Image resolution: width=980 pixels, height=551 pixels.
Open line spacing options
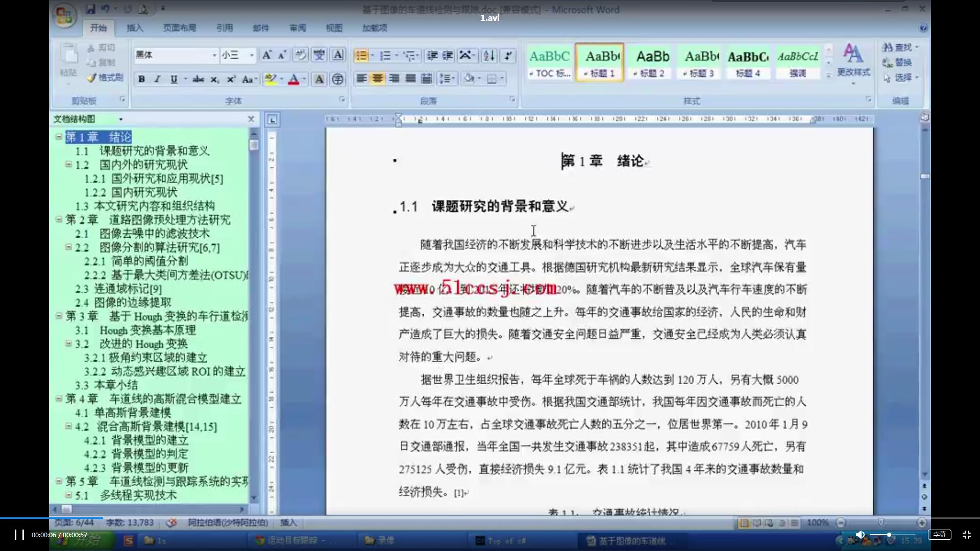(x=447, y=79)
